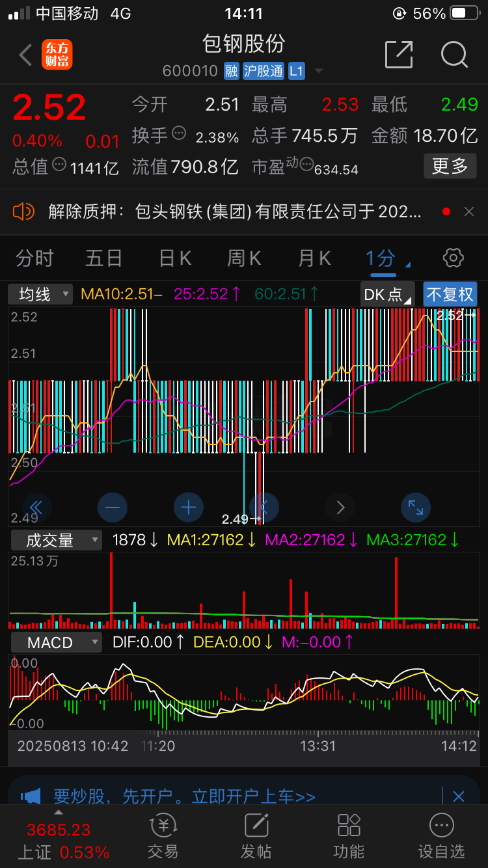
Task: Switch to the 分时 tab
Action: point(34,258)
